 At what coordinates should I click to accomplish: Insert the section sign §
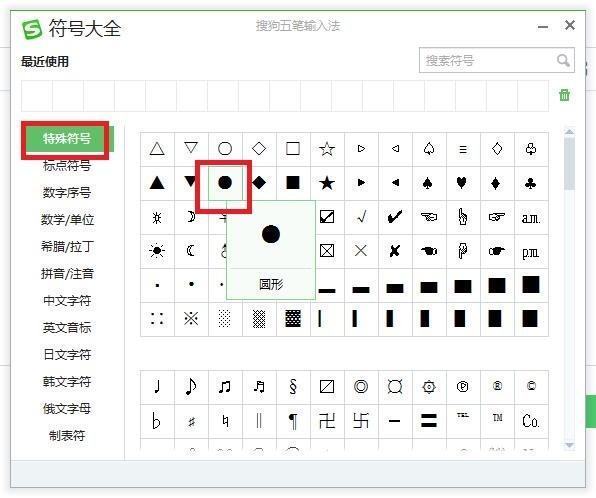pyautogui.click(x=293, y=387)
